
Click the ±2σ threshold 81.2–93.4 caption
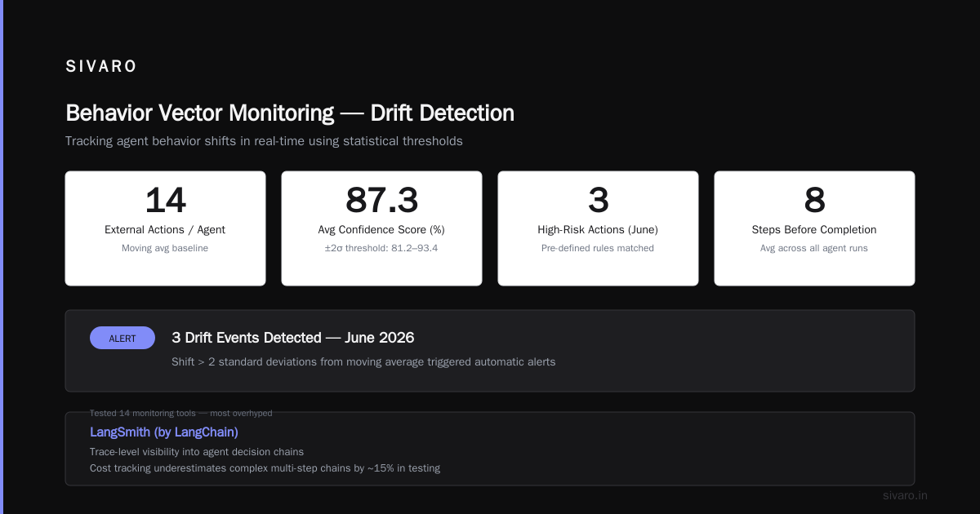click(381, 248)
